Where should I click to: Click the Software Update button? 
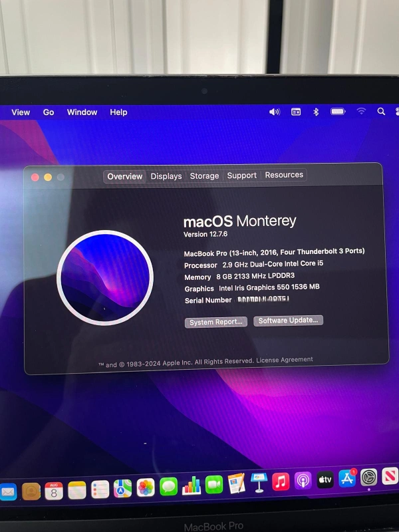point(288,321)
